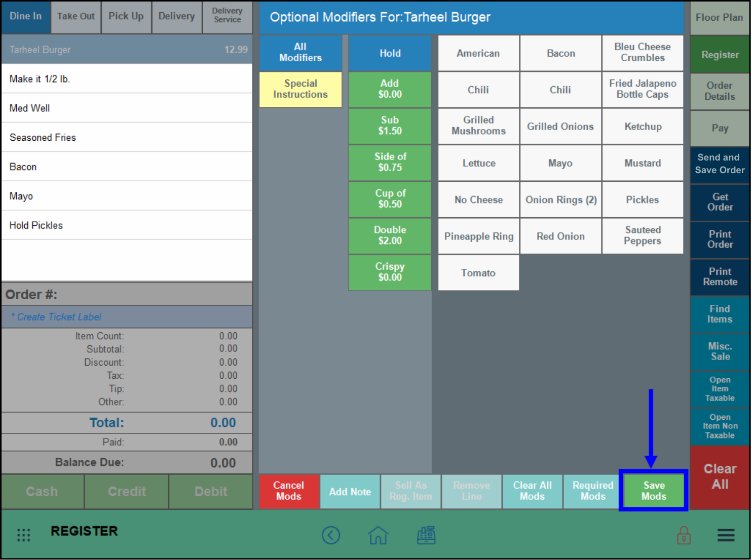Open the app grid dots icon

24,535
